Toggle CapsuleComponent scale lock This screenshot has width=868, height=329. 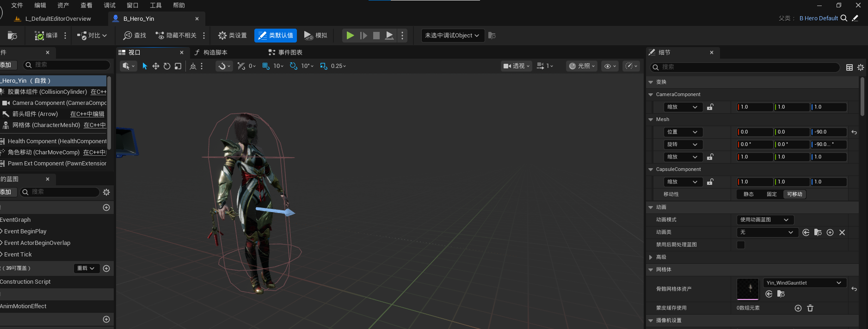point(710,182)
